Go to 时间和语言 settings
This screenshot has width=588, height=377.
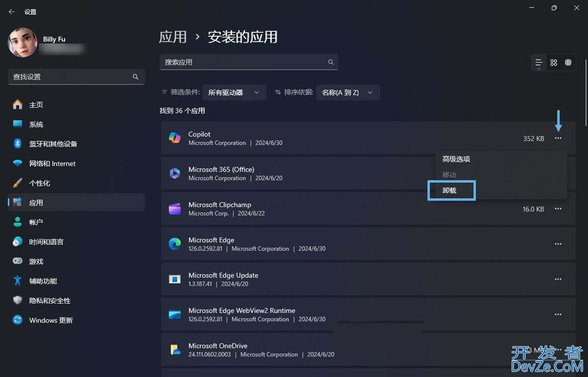(x=76, y=242)
